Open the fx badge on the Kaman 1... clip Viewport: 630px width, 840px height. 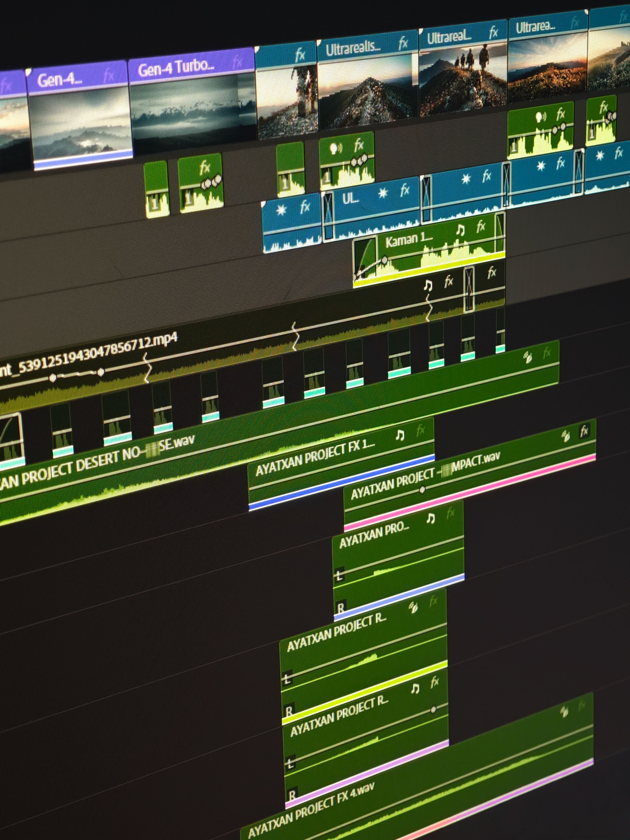[481, 227]
